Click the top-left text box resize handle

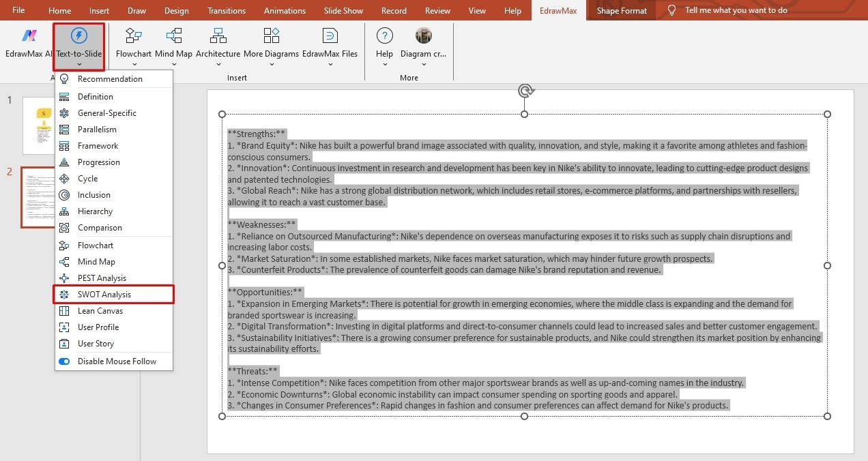222,115
